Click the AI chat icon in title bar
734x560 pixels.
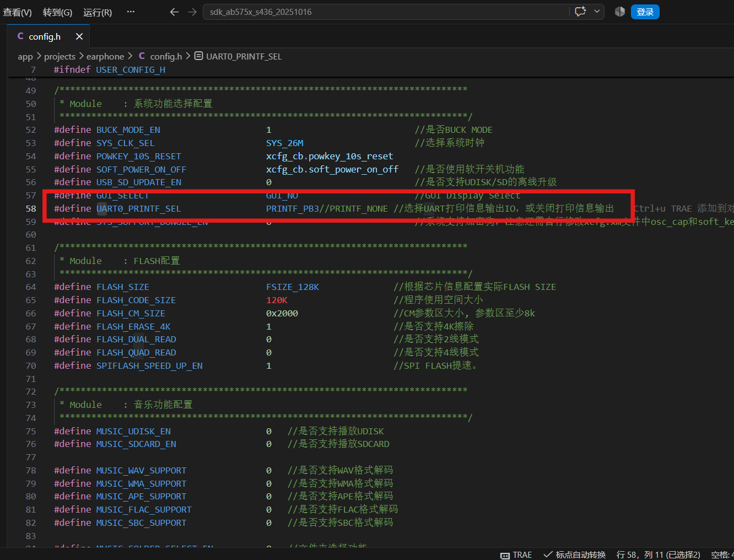tap(580, 12)
